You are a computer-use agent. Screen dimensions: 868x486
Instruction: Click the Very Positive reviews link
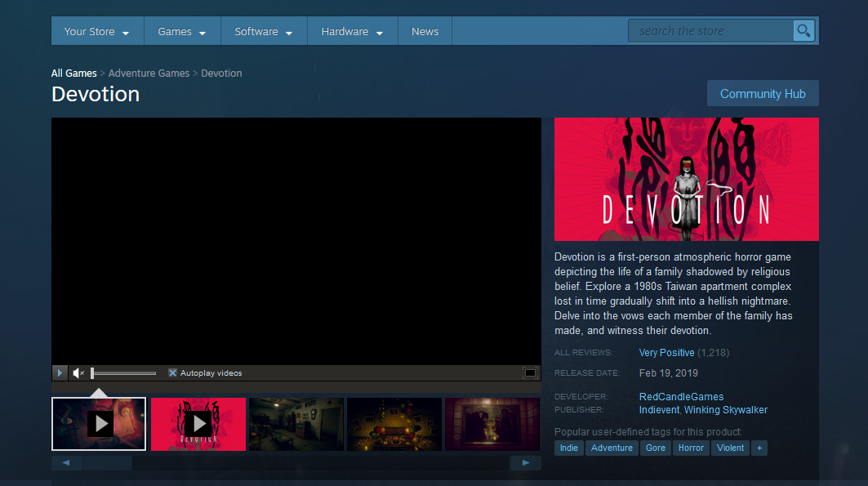coord(665,352)
